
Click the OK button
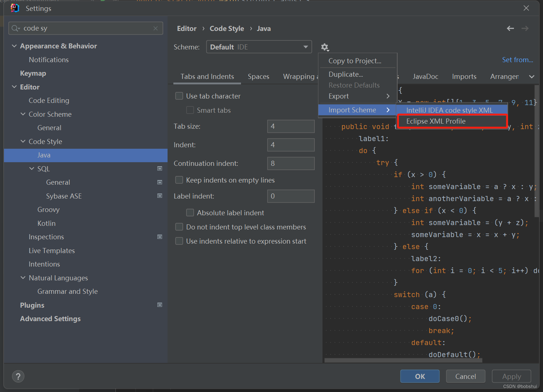tap(420, 376)
